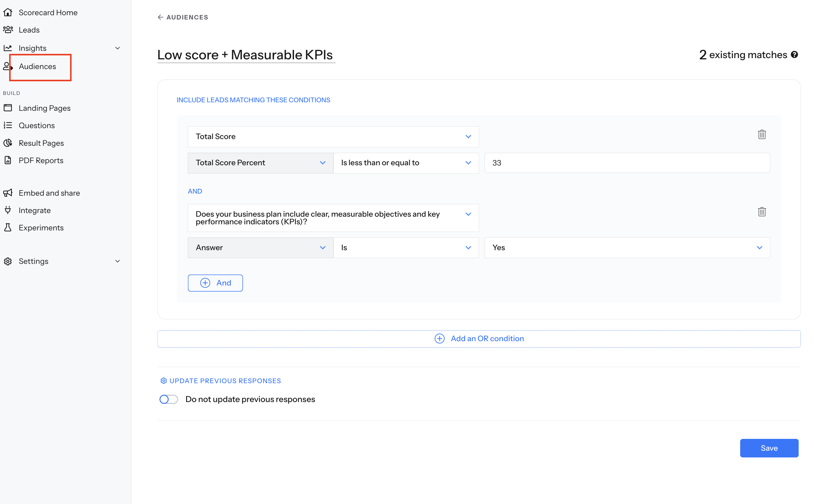Click the Integrate plug icon
814x504 pixels.
pos(8,210)
